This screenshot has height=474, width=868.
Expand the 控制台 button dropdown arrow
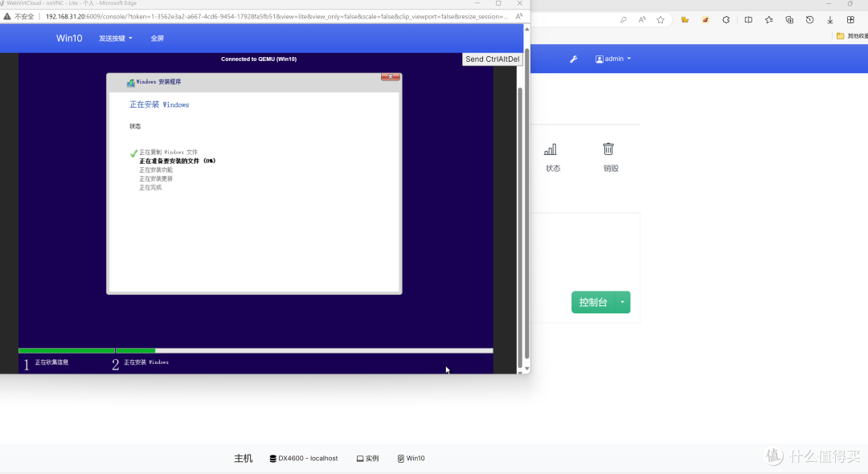click(623, 302)
